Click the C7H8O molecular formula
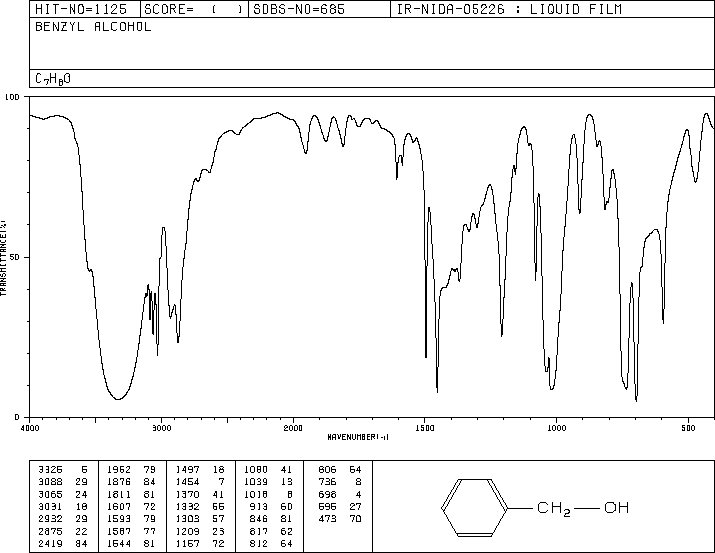The width and height of the screenshot is (715, 553). [x=53, y=78]
